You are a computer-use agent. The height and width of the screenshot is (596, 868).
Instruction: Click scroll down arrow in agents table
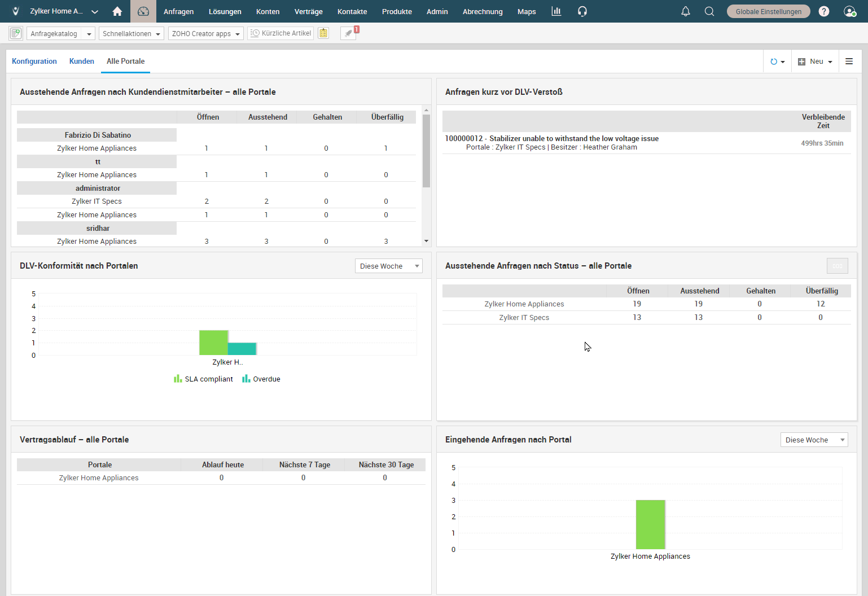pyautogui.click(x=426, y=241)
